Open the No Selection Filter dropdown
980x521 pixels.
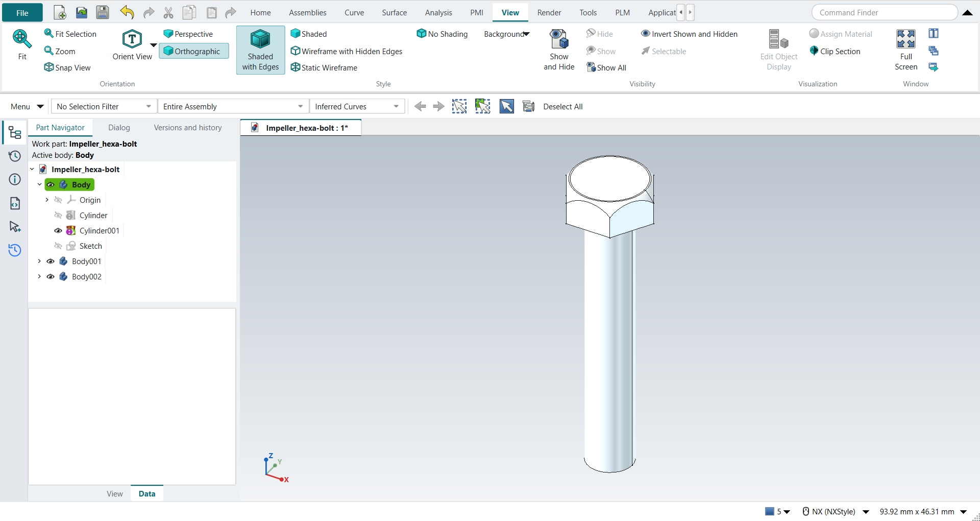(x=104, y=106)
